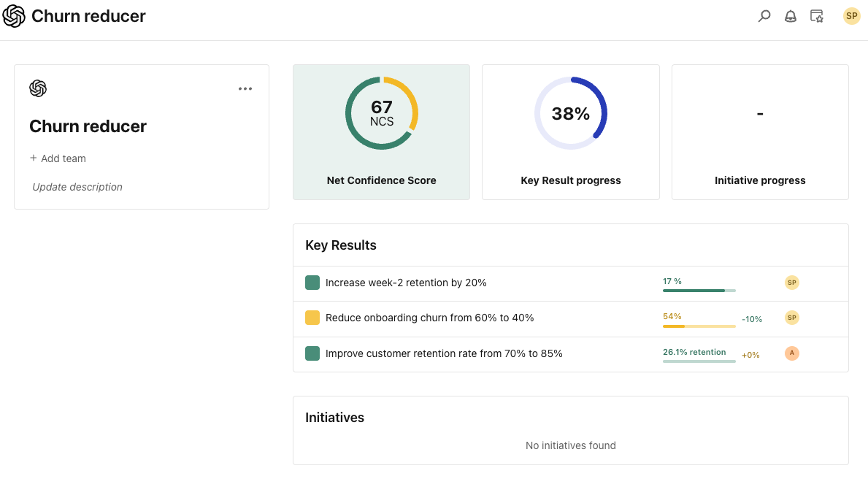Click the 26.1% retention progress bar
This screenshot has width=868, height=479.
tap(699, 361)
